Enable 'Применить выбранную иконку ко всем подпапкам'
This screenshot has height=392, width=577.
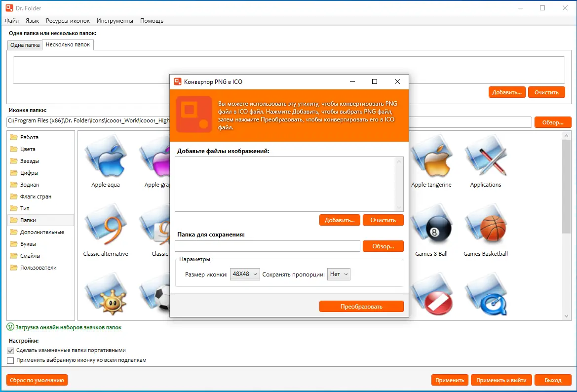pos(10,360)
